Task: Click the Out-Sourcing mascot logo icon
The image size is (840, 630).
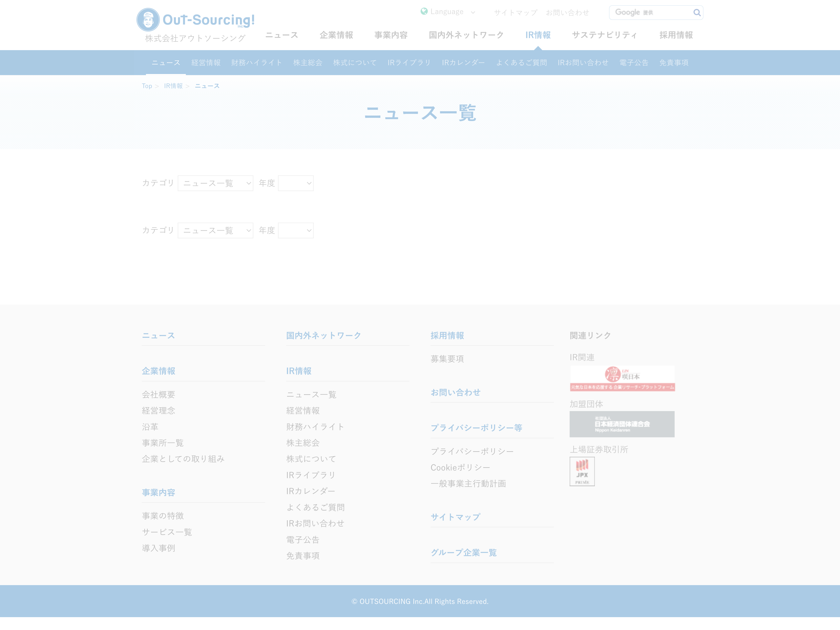Action: point(148,20)
